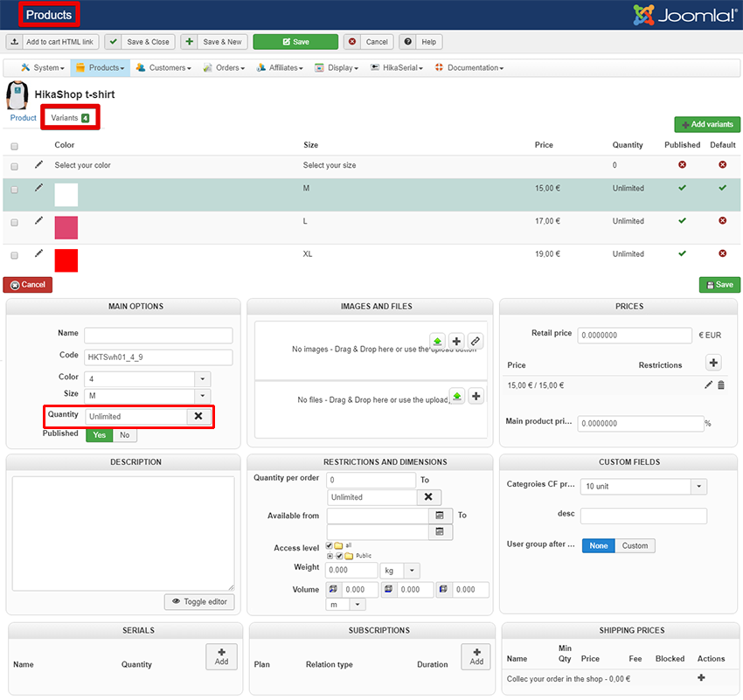This screenshot has height=700, width=743.
Task: Click the pencil edit icon in M variant row
Action: coord(38,188)
